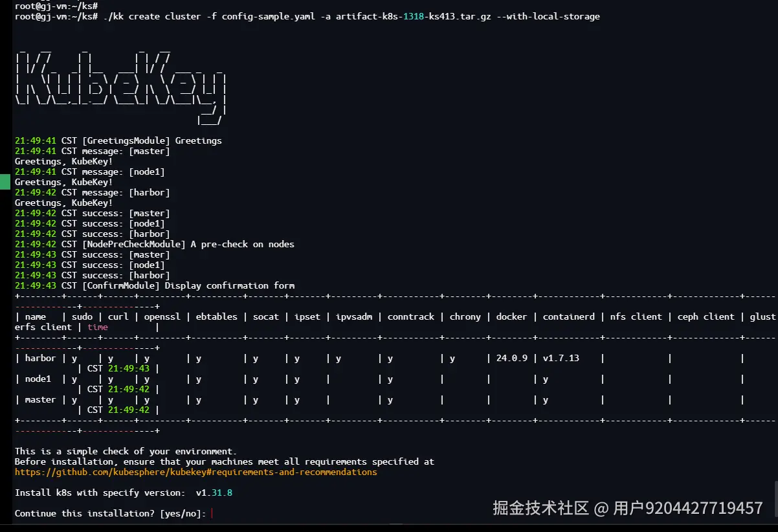
Task: Click "Continue this installation? [yes/no]:" prompt text
Action: tap(111, 514)
